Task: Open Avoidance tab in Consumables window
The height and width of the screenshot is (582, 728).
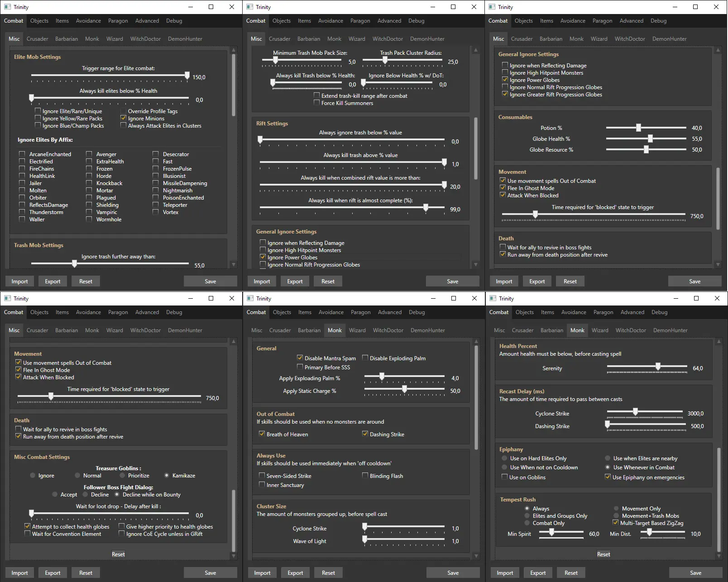Action: point(573,21)
